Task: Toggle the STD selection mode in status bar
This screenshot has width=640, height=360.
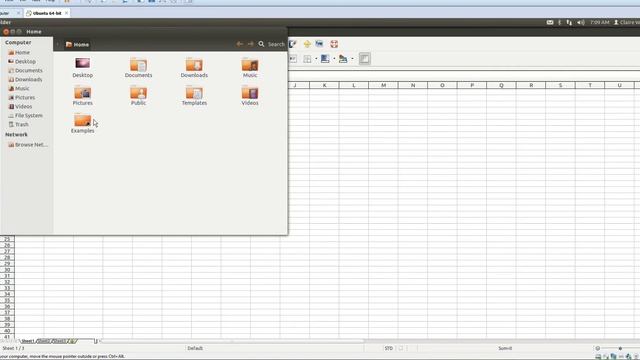Action: point(389,348)
